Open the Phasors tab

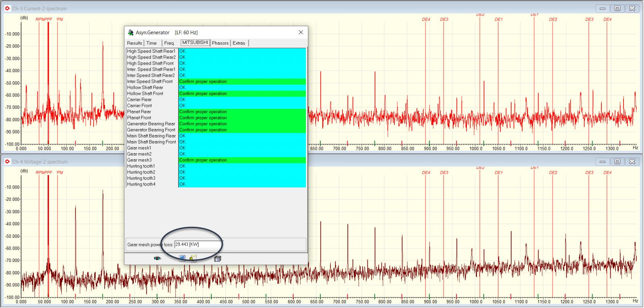click(x=220, y=43)
